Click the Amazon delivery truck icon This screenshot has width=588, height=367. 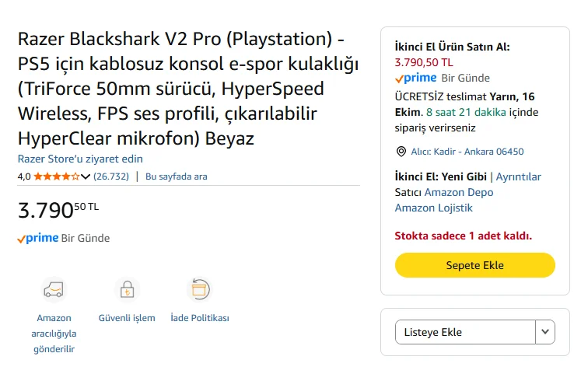54,290
